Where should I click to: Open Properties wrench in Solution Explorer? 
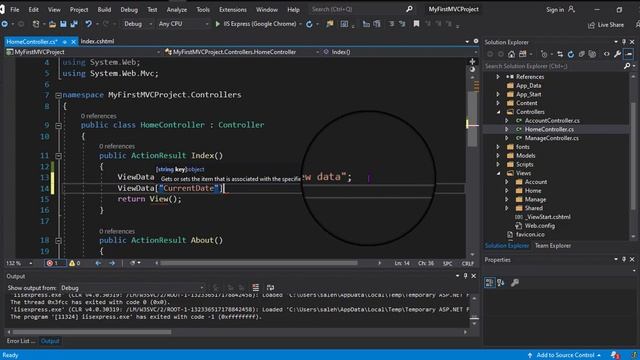click(618, 54)
